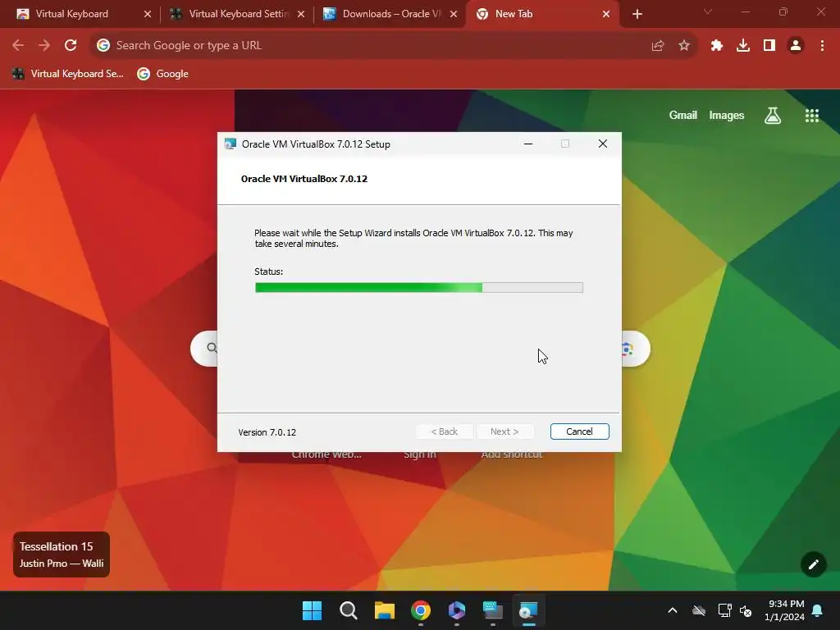
Task: Minimize the VirtualBox Setup window
Action: 527,144
